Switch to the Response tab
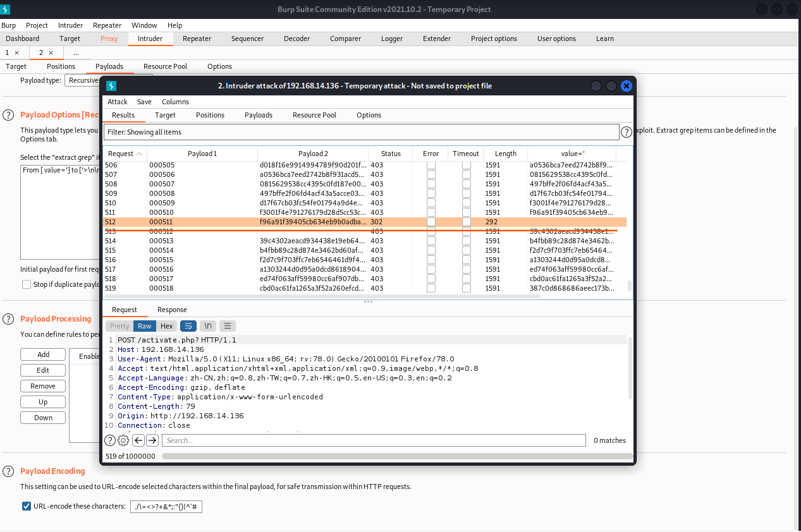 pyautogui.click(x=172, y=310)
